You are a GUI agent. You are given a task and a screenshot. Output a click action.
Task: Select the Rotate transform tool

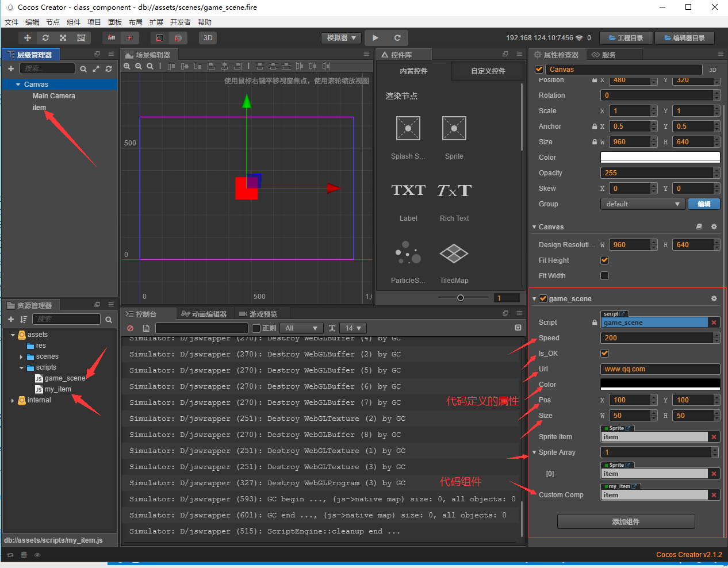(45, 37)
